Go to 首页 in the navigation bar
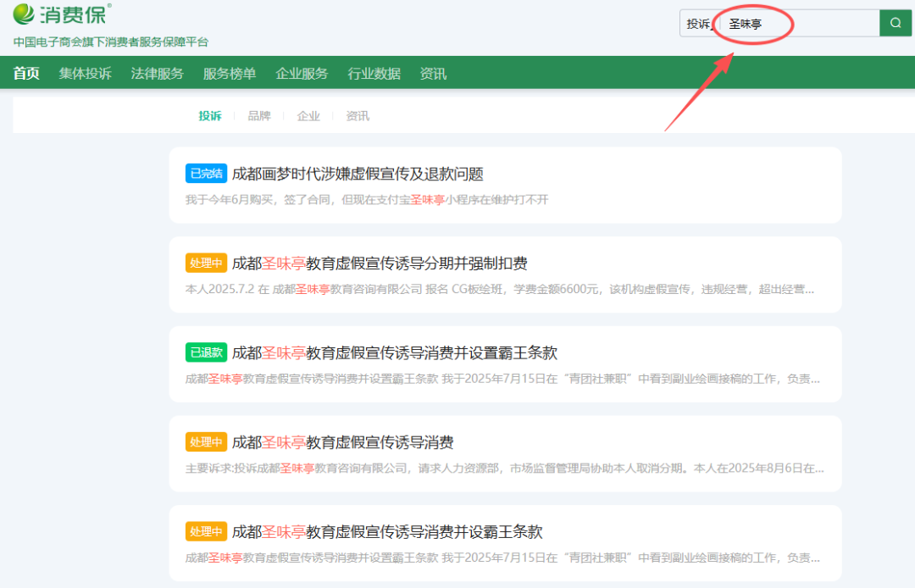 pyautogui.click(x=26, y=74)
